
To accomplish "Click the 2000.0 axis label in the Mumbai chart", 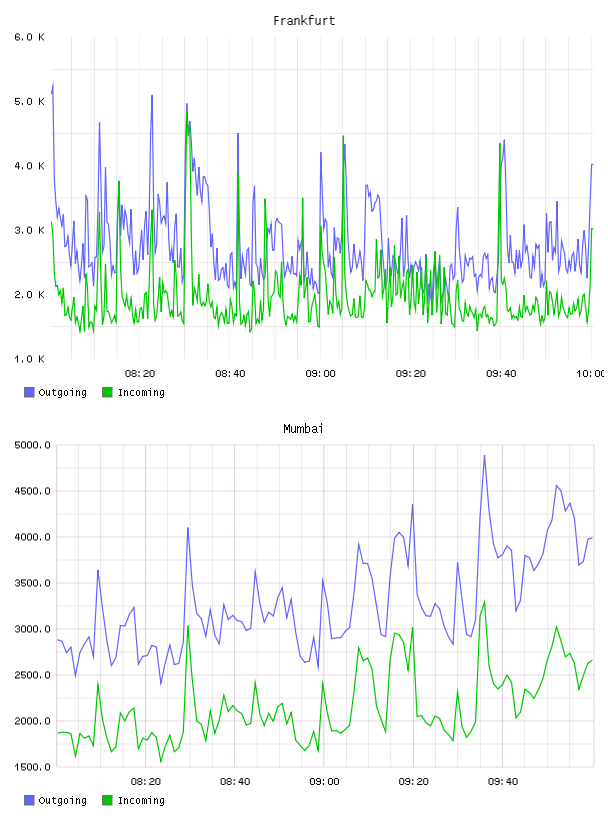I will tap(32, 721).
